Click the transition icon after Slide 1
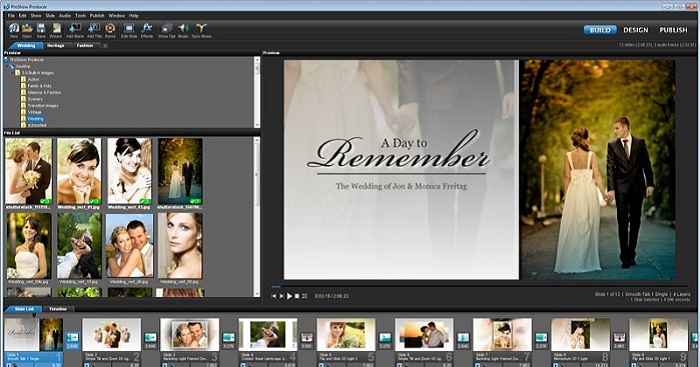Screen dimensions: 700x367 pyautogui.click(x=72, y=338)
